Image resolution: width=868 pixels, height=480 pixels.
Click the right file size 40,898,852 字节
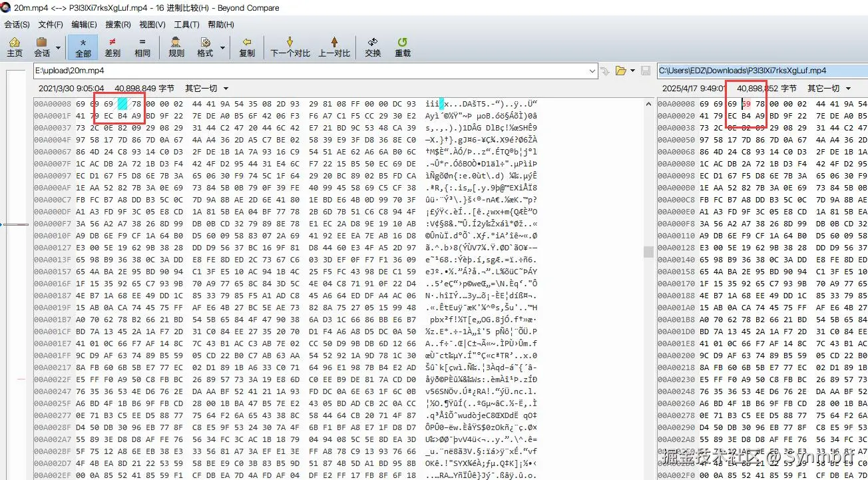coord(767,88)
